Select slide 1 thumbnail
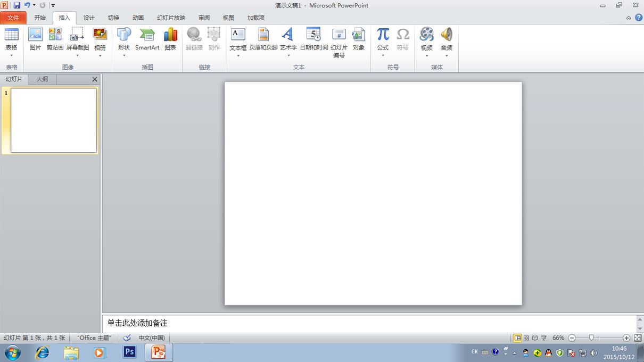The width and height of the screenshot is (644, 362). click(x=54, y=120)
